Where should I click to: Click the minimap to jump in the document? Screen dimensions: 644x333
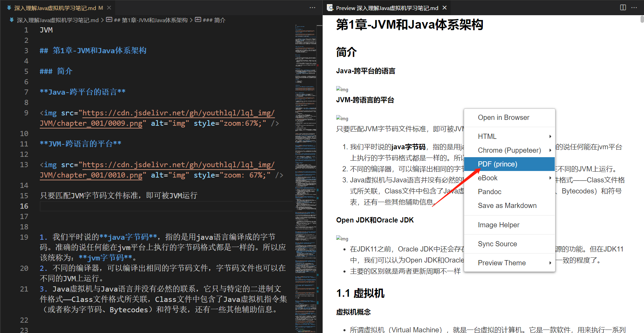[x=306, y=138]
